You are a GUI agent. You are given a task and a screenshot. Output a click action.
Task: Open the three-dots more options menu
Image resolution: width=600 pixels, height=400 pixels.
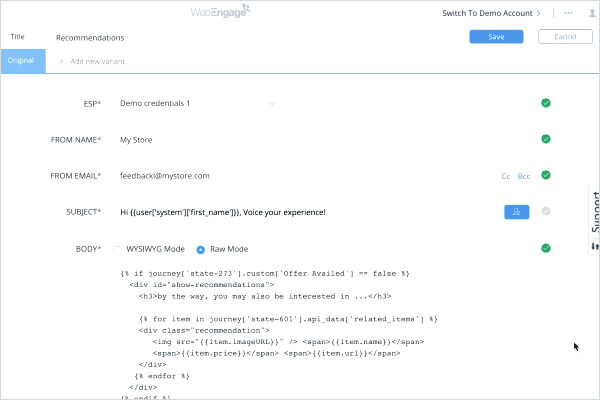tap(568, 13)
